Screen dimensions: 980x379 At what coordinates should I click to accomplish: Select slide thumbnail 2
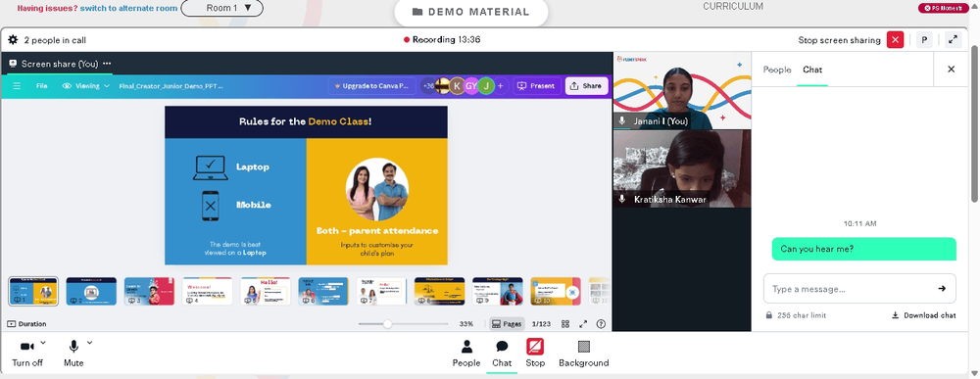click(x=91, y=292)
